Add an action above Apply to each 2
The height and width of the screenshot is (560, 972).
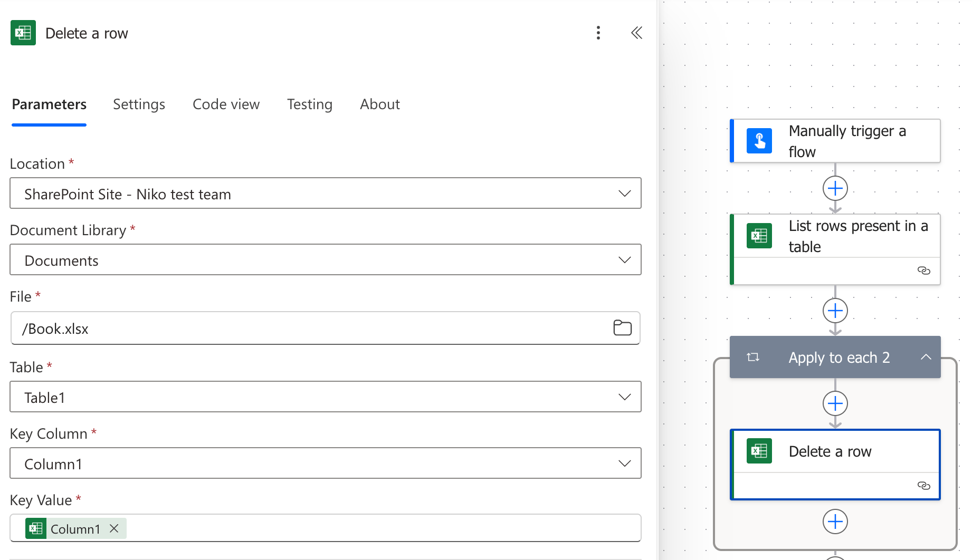pyautogui.click(x=835, y=311)
